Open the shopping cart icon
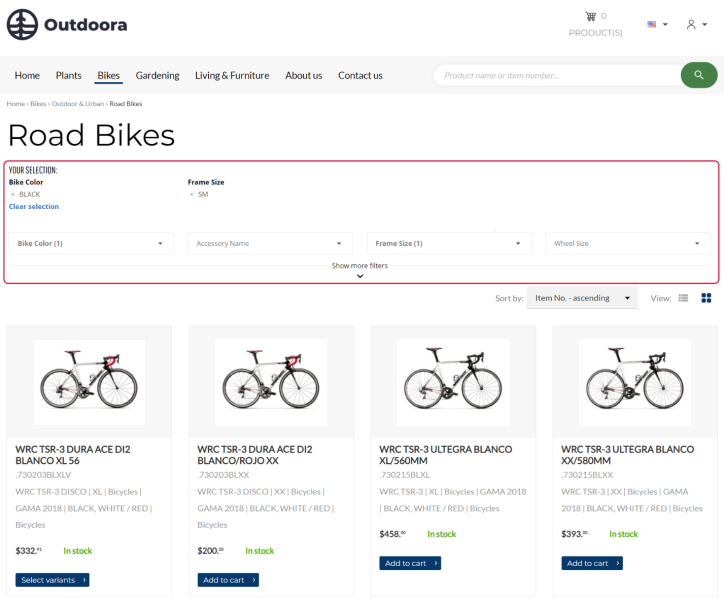The height and width of the screenshot is (600, 724). pyautogui.click(x=590, y=16)
